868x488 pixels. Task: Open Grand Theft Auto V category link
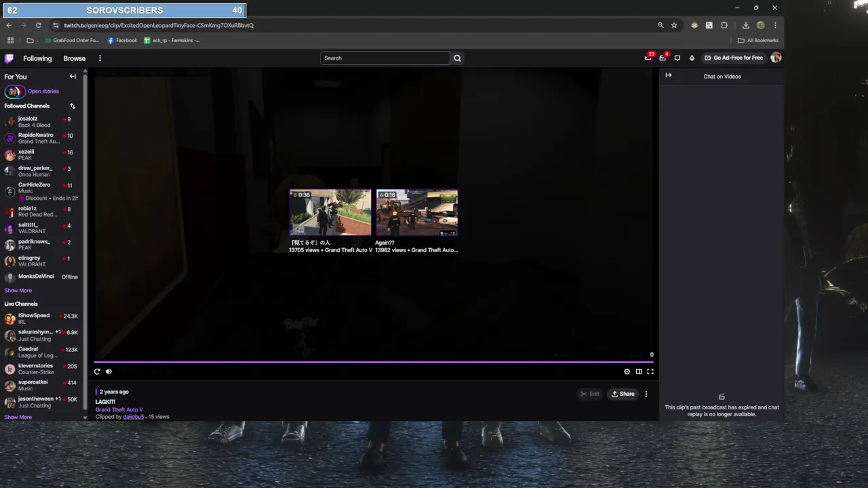(x=119, y=410)
